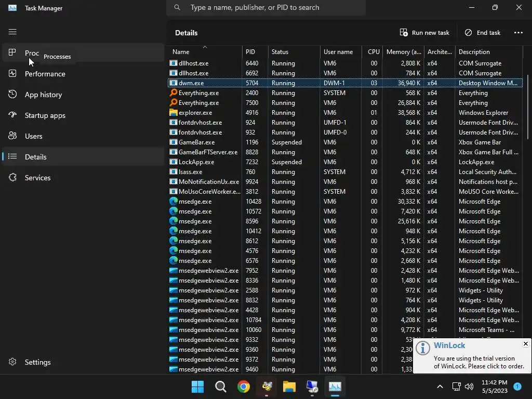Click the notification badge beside the clock

point(517,387)
